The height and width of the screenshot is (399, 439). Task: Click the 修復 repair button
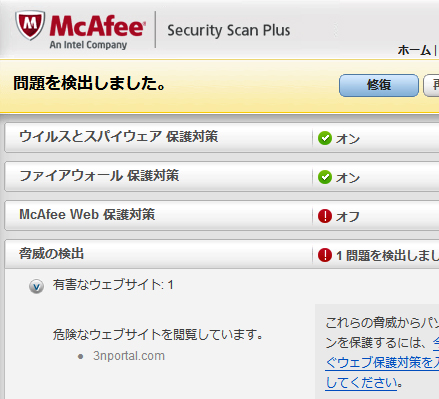click(379, 85)
